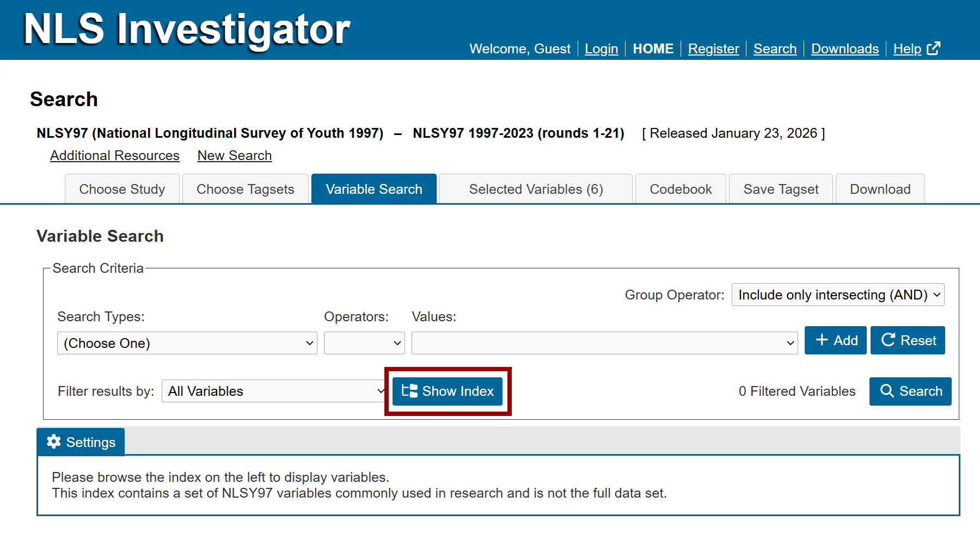Switch to the Choose Study tab
Screen dimensions: 980x539
click(122, 189)
